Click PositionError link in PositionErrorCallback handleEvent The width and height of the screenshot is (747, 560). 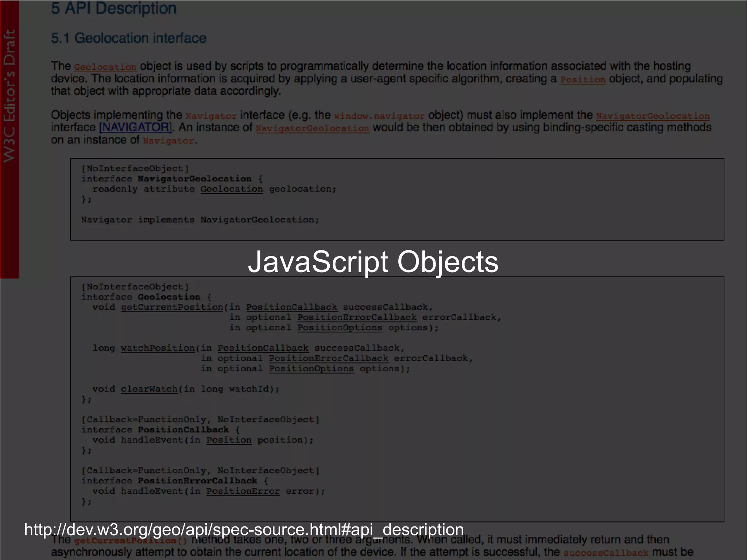(x=243, y=491)
